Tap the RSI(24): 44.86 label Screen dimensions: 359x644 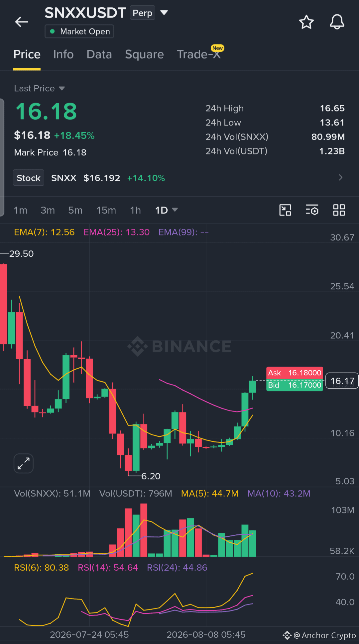coord(177,568)
